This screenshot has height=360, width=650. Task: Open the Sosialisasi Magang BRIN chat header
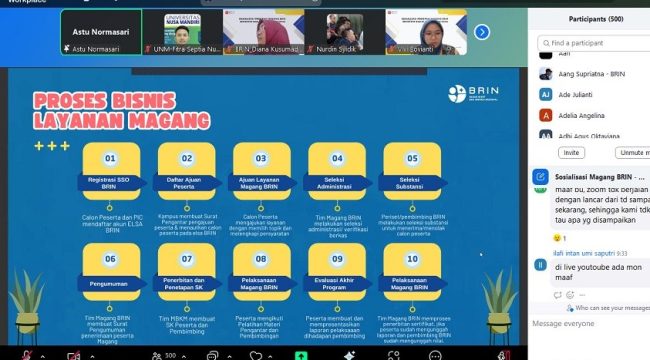pos(599,177)
